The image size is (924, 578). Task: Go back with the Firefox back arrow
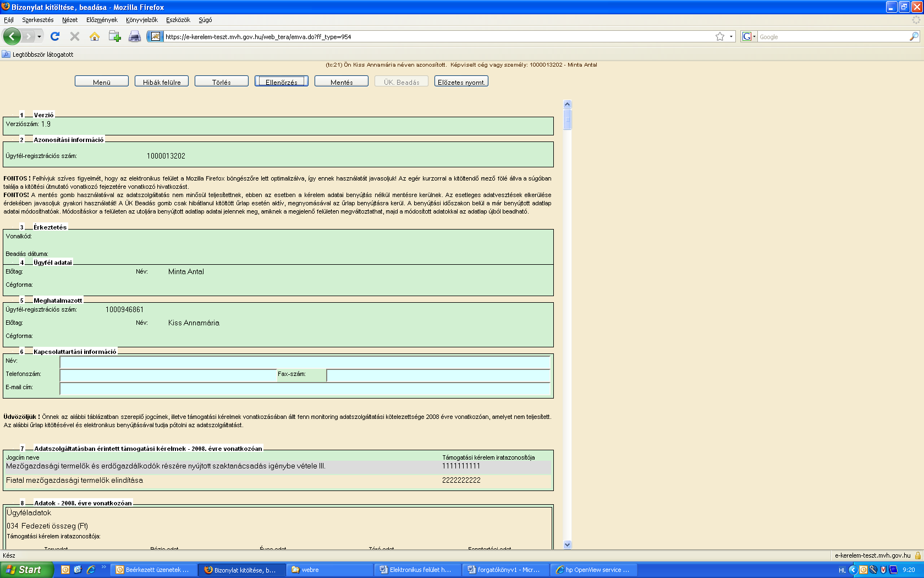[x=12, y=36]
